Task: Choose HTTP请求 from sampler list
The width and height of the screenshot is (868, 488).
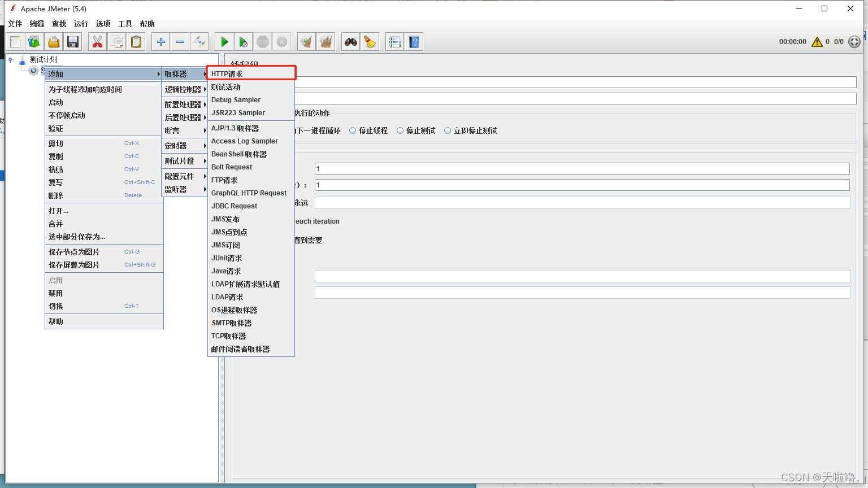Action: coord(251,74)
